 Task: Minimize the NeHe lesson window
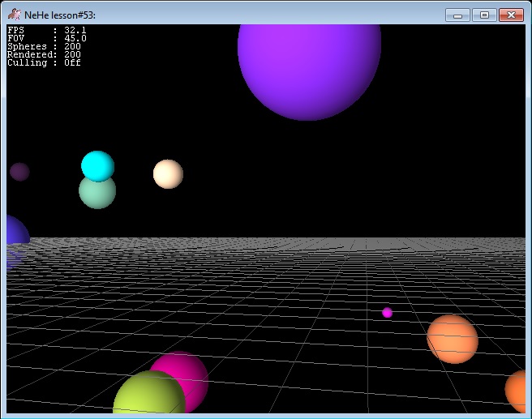[x=458, y=15]
